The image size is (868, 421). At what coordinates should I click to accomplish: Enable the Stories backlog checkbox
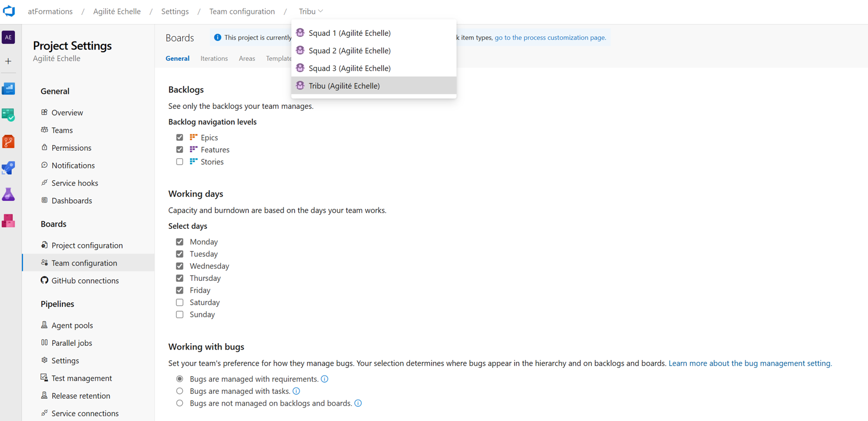(x=180, y=162)
